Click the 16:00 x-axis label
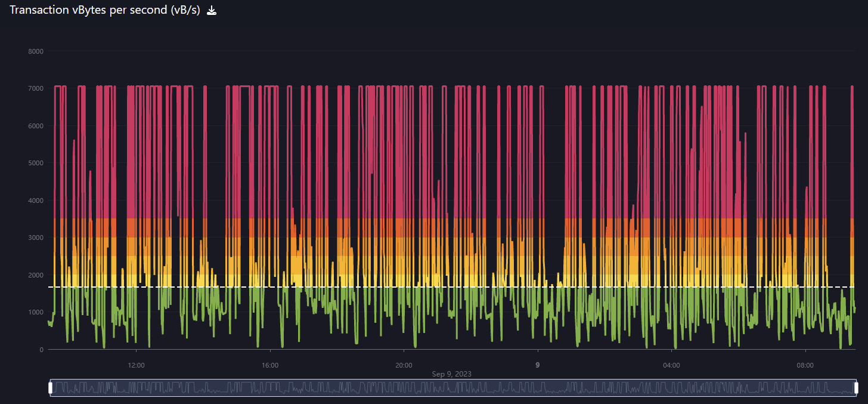The image size is (868, 404). (270, 365)
